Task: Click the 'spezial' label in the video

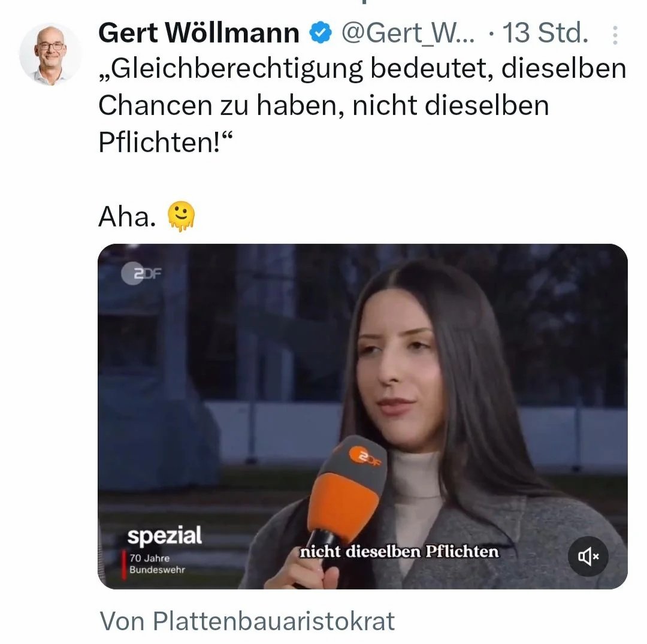Action: coord(165,536)
